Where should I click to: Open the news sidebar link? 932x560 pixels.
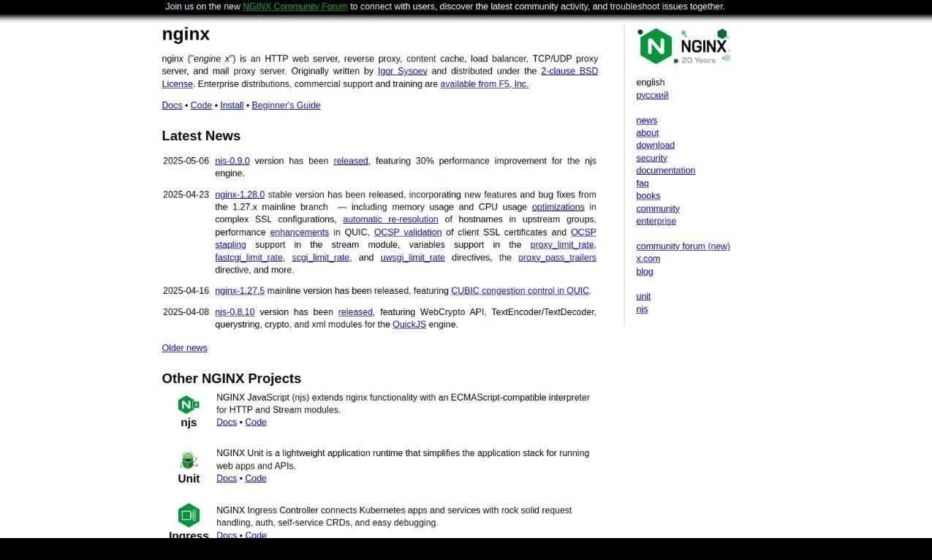point(646,121)
